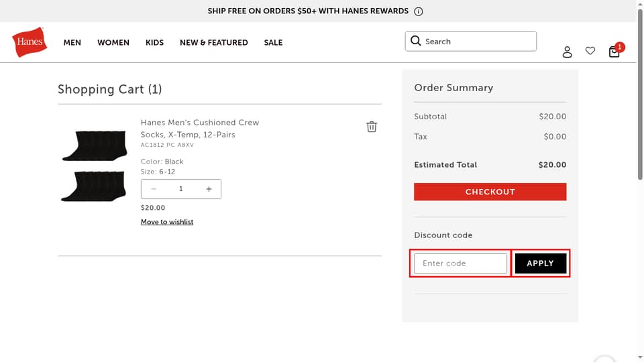
Task: Open the wishlist heart icon
Action: 590,50
